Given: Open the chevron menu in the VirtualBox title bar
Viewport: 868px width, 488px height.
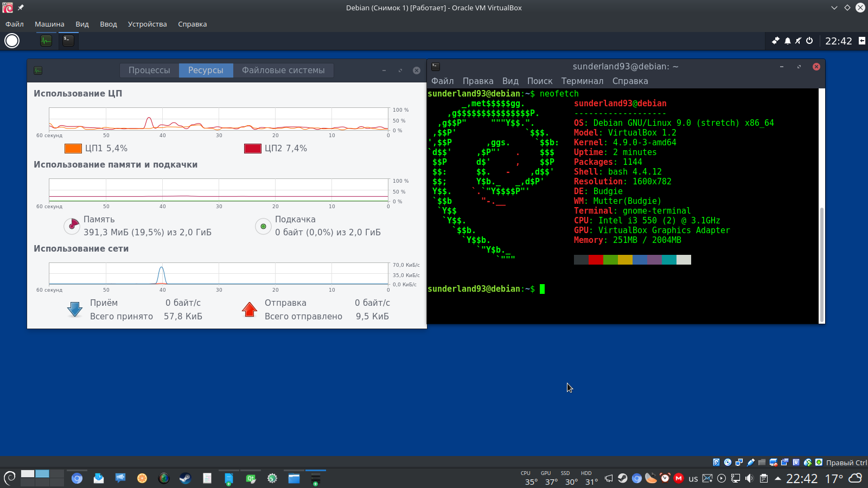Looking at the screenshot, I should point(834,8).
